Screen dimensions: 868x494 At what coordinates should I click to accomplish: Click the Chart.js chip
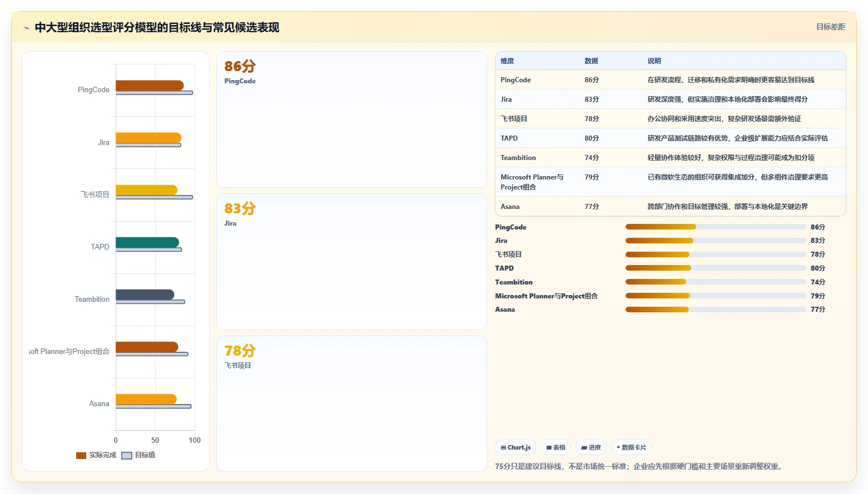point(515,447)
